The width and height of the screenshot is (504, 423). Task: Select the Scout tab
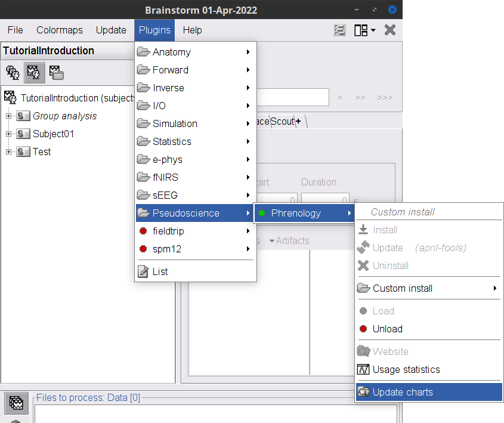click(282, 121)
